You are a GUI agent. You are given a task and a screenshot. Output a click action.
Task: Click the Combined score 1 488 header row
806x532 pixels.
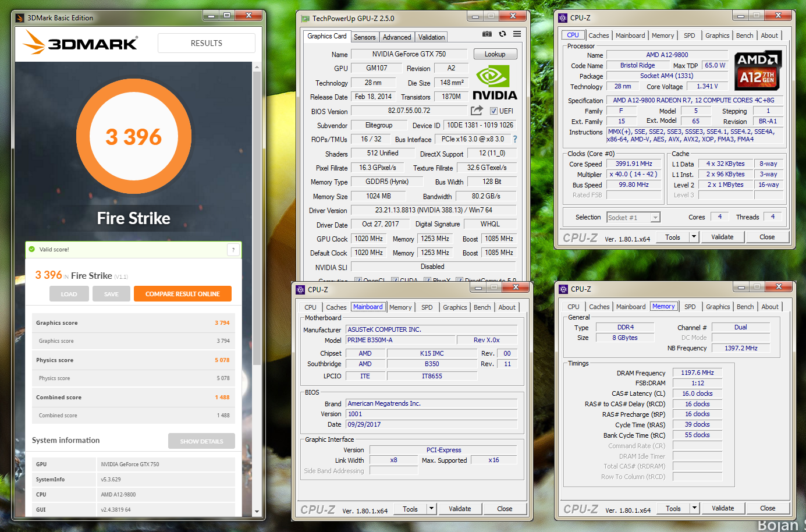[134, 397]
